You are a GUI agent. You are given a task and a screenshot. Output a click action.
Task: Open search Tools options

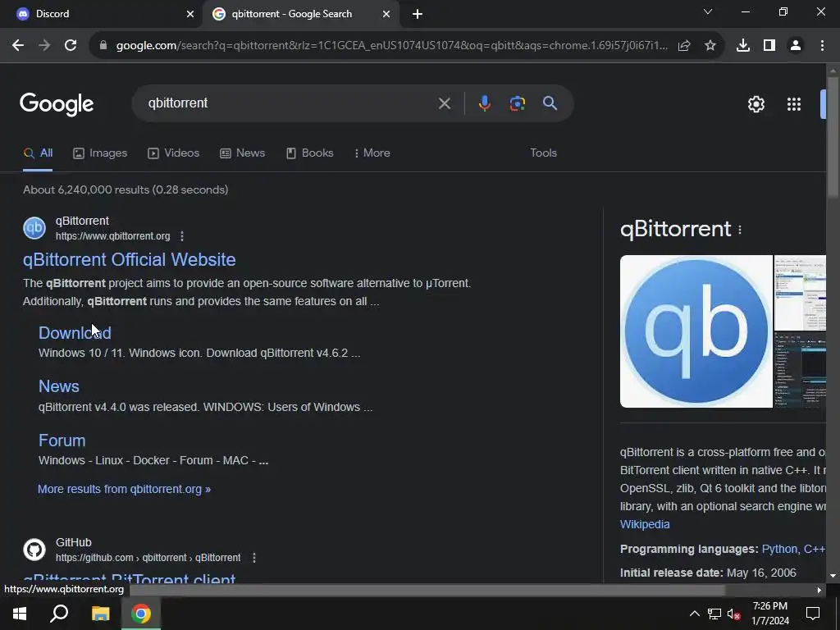(x=543, y=153)
